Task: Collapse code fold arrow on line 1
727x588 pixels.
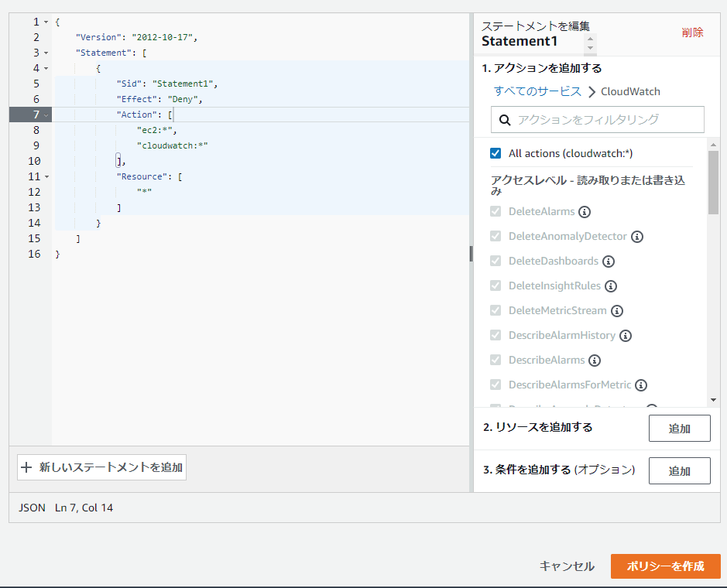Action: [46, 22]
